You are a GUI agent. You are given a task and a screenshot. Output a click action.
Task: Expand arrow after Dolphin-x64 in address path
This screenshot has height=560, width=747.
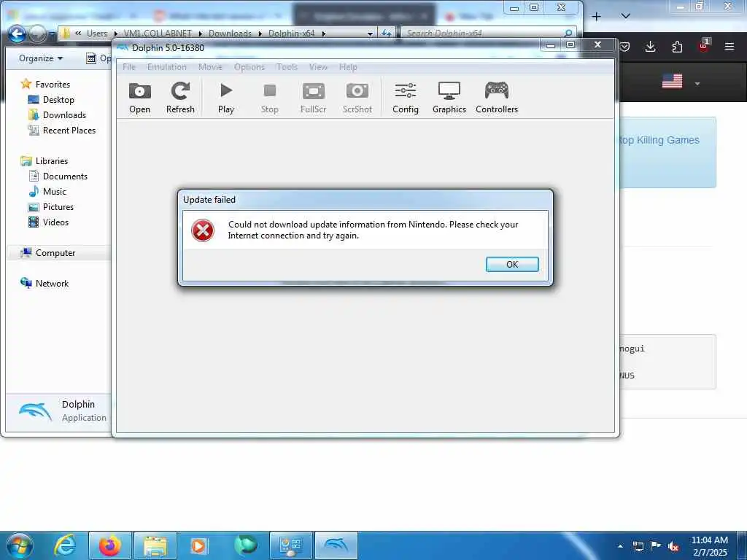coord(323,34)
